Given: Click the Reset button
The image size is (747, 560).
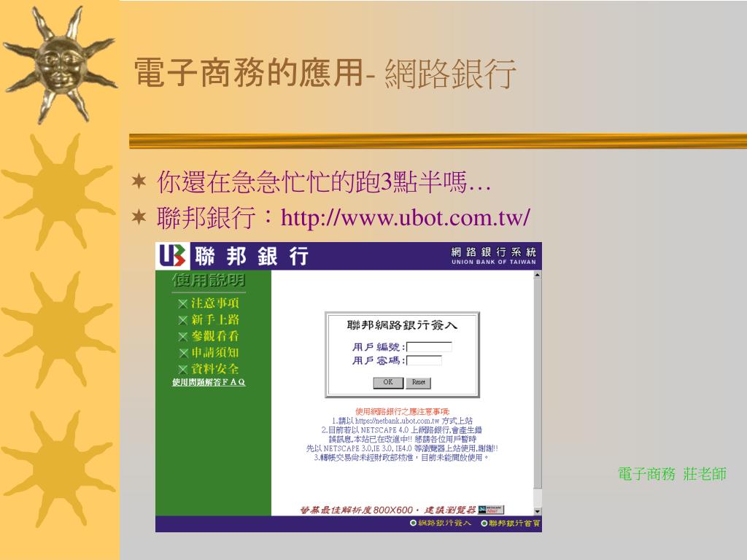Looking at the screenshot, I should coord(418,382).
